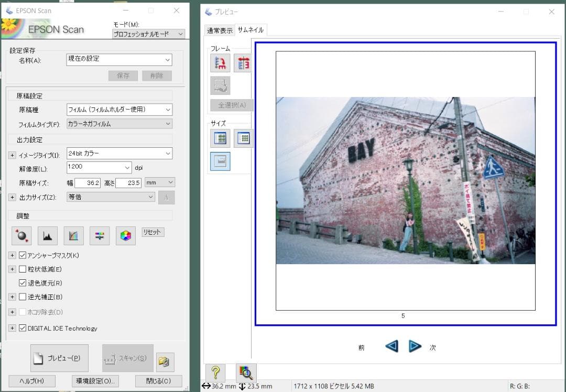Open the image adjustment sliders icon
Screen dimensions: 566x392
click(x=99, y=236)
